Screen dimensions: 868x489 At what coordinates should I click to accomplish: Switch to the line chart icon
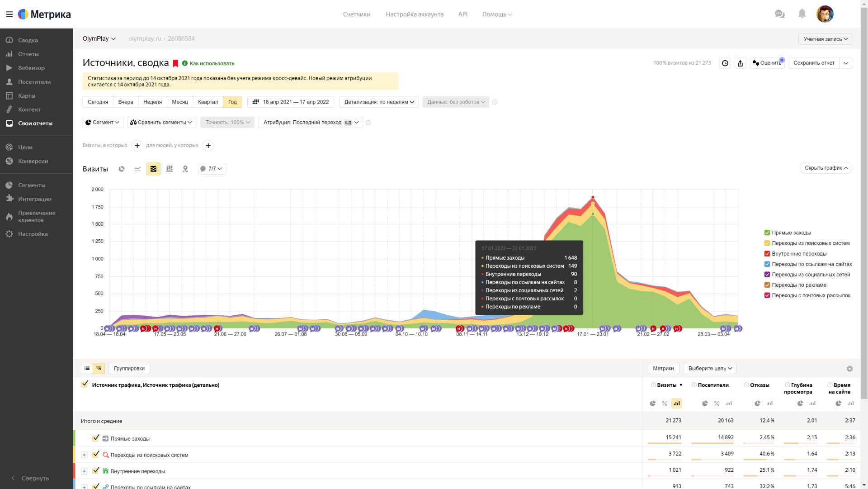(137, 169)
